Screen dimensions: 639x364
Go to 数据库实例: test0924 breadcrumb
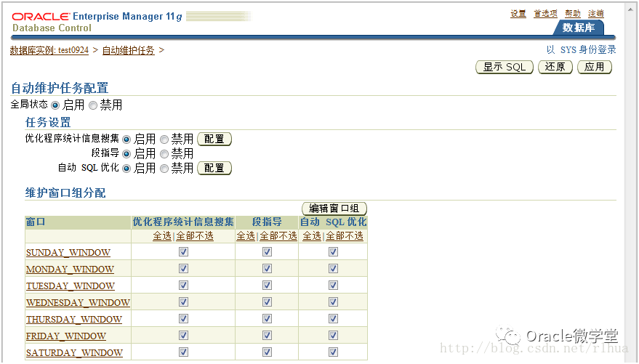coord(49,50)
